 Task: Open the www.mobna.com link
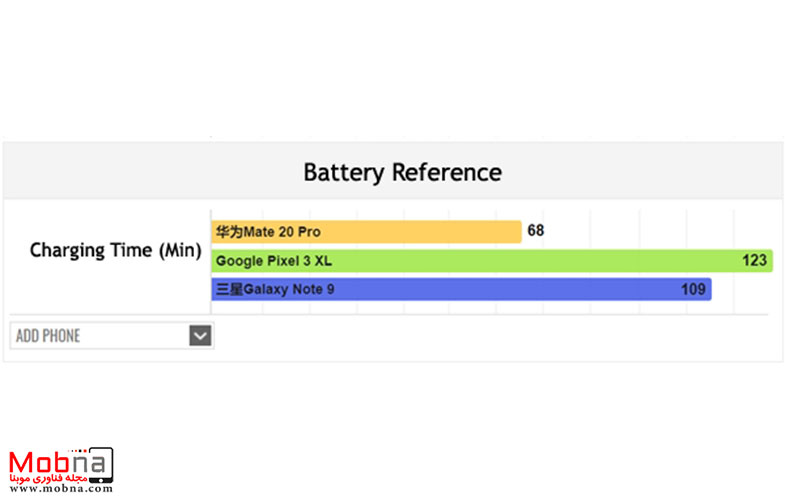pyautogui.click(x=60, y=490)
